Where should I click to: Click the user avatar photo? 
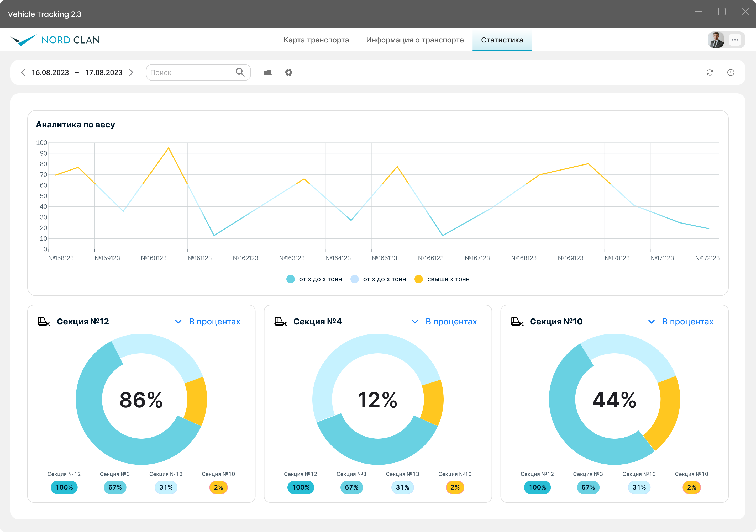pyautogui.click(x=716, y=40)
